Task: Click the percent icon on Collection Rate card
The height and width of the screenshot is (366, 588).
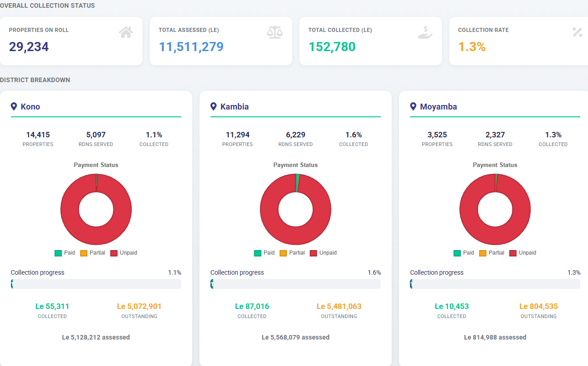Action: click(577, 32)
